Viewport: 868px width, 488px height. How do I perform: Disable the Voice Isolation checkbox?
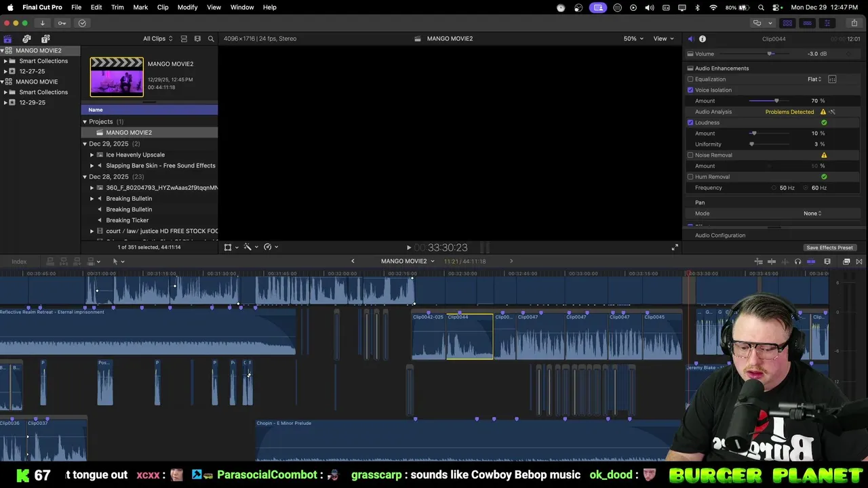(x=690, y=90)
